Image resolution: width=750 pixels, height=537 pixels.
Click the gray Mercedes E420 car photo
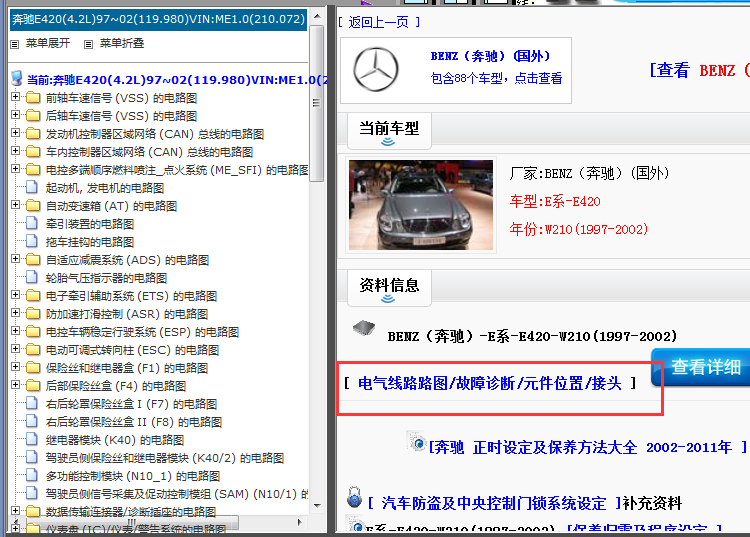[421, 205]
